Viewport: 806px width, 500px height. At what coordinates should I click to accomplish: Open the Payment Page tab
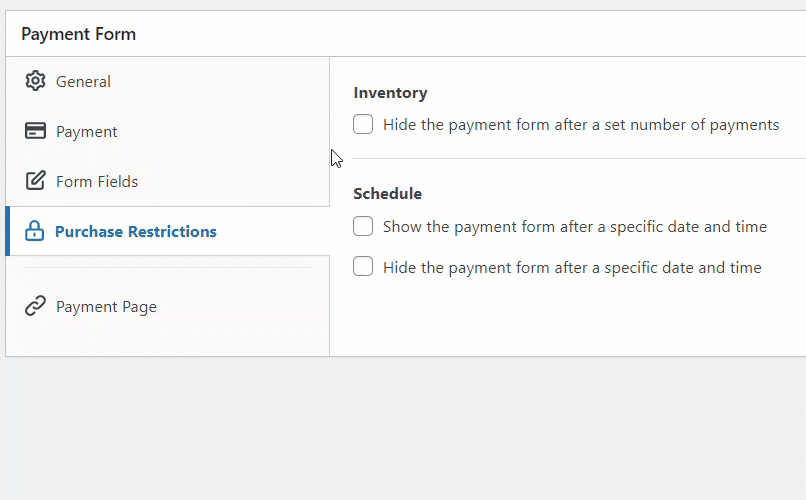(106, 307)
